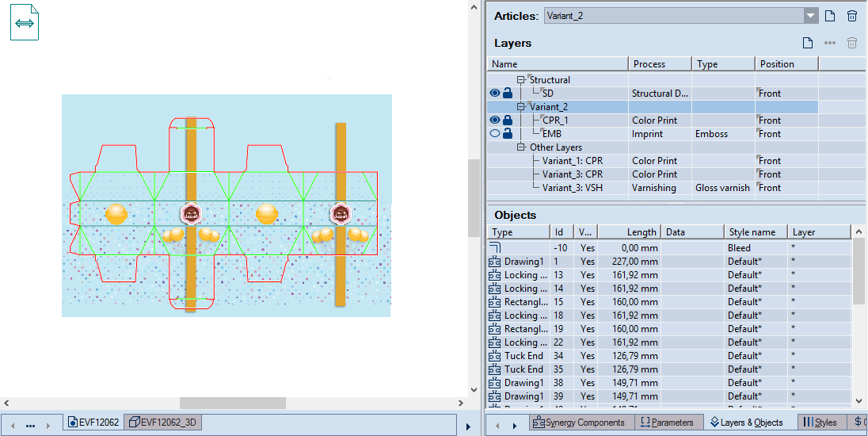Create a new article with page icon
This screenshot has width=868, height=436.
[830, 16]
